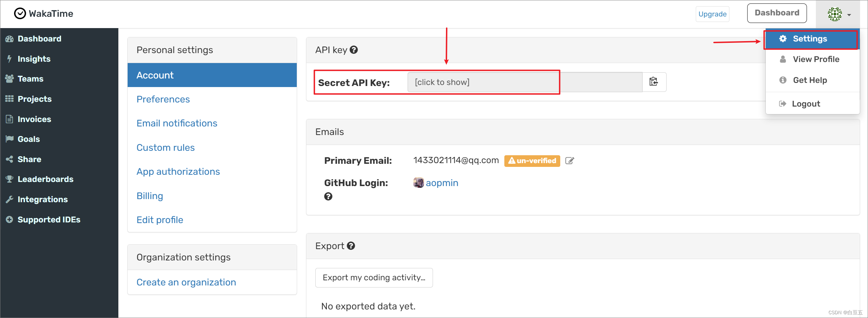Open Integrations from the sidebar

point(43,199)
